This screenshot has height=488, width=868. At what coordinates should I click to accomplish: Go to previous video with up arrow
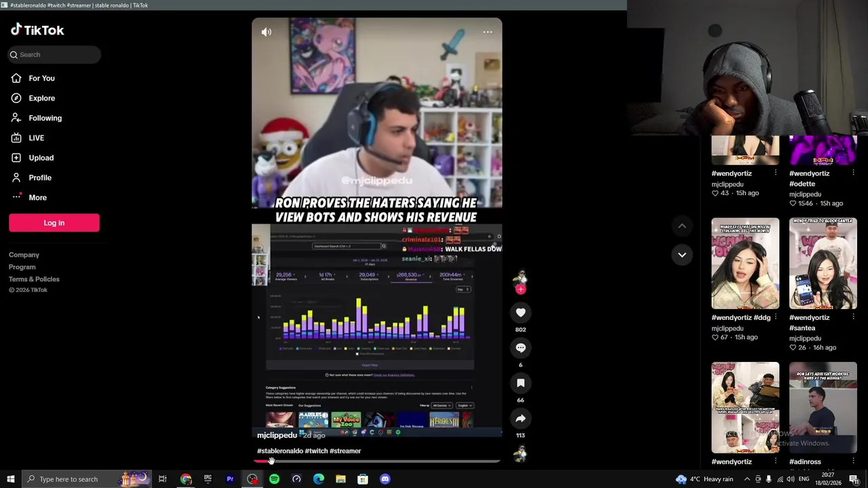tap(682, 226)
